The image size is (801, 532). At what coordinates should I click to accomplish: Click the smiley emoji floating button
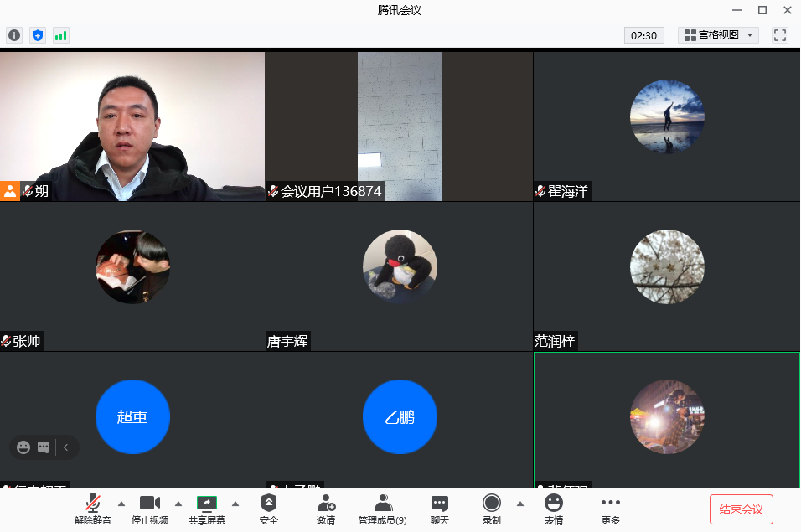[23, 447]
